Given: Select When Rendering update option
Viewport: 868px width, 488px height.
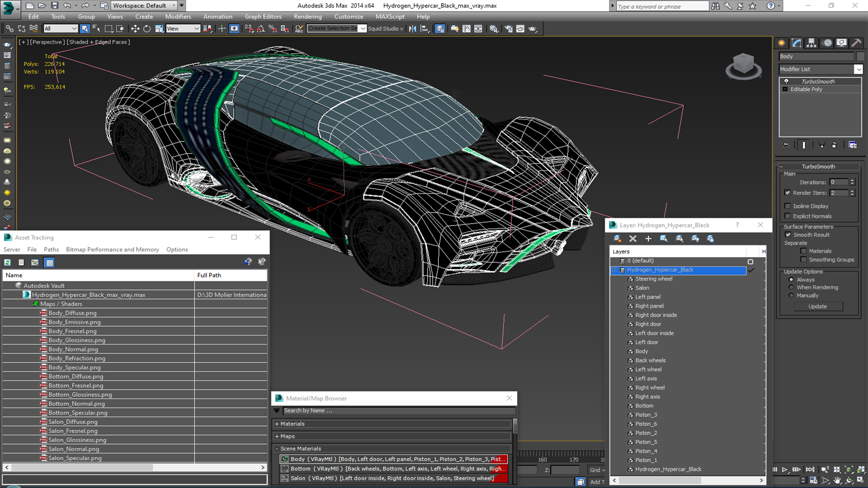Looking at the screenshot, I should tap(791, 287).
